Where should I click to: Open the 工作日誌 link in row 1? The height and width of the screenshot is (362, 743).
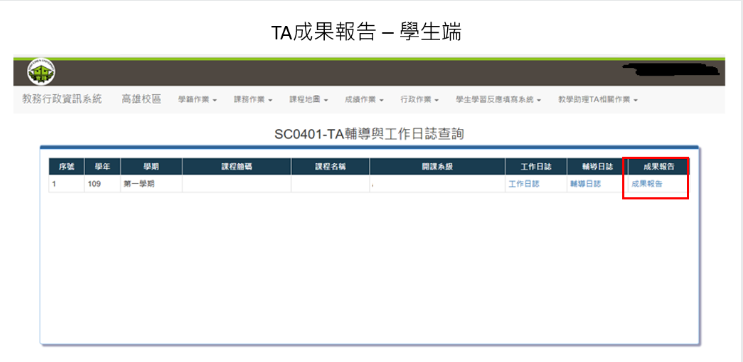point(524,184)
